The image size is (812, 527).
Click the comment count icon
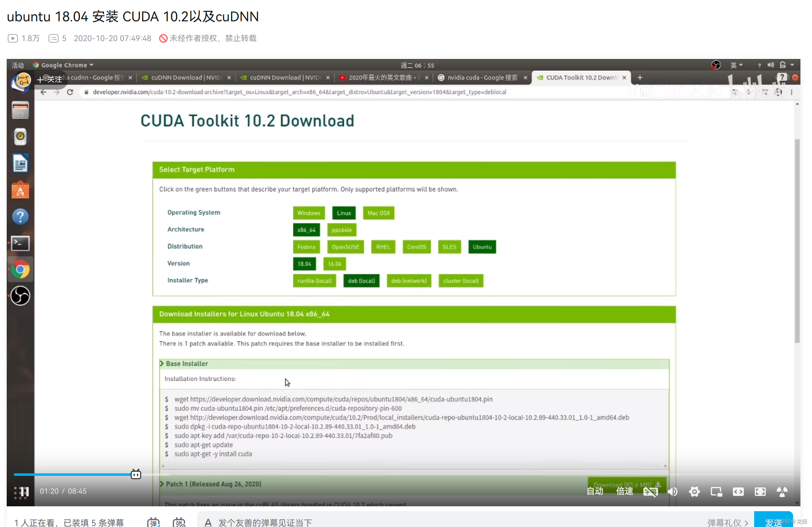pos(54,38)
